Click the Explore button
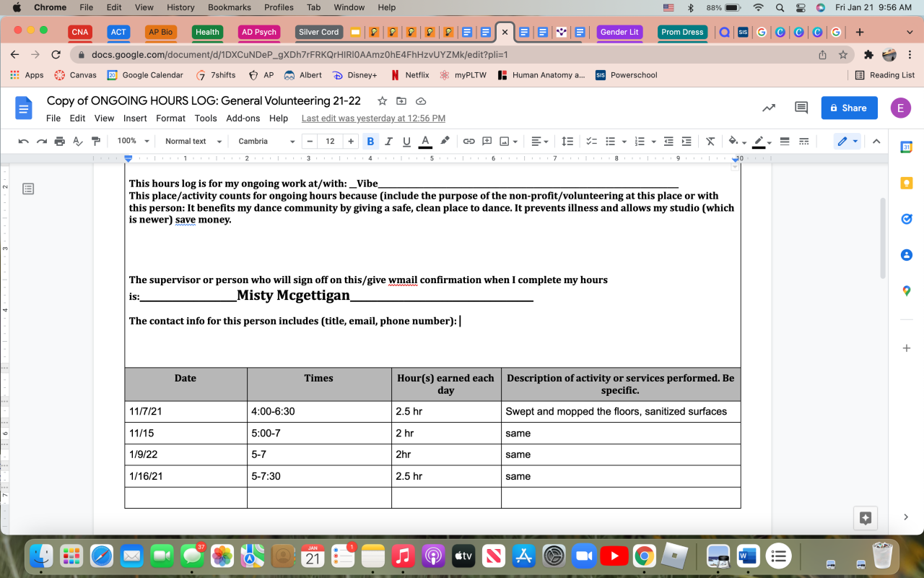This screenshot has height=578, width=924. (866, 517)
